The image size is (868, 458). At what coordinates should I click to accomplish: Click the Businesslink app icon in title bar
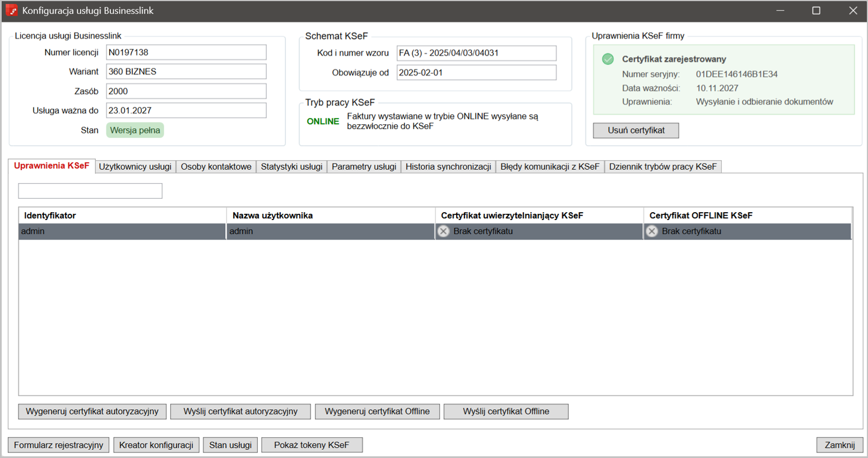click(11, 11)
